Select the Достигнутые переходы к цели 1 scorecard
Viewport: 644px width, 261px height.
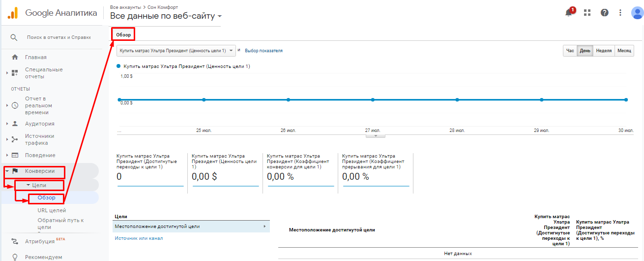pyautogui.click(x=150, y=170)
